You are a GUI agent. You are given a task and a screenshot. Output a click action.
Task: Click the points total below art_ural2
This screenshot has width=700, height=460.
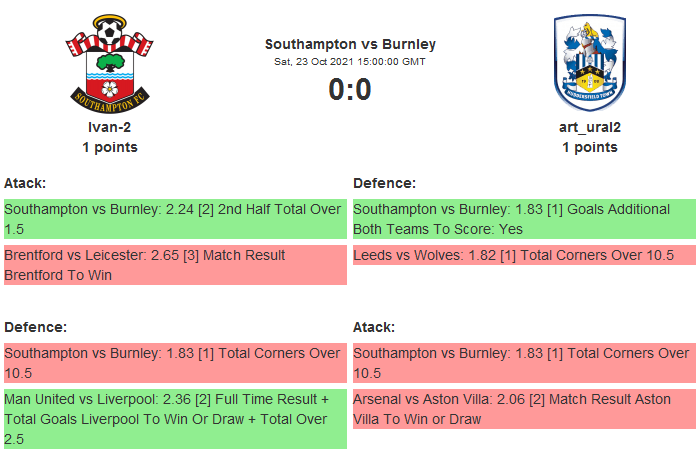(x=589, y=147)
